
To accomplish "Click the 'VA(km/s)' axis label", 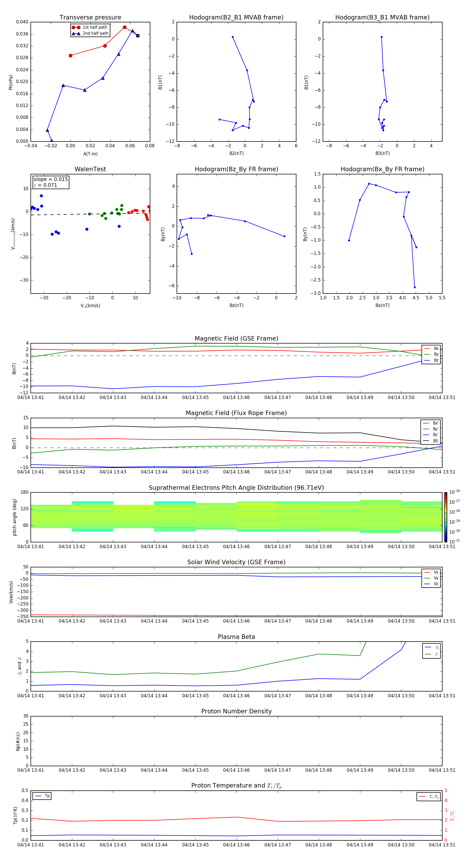I will 90,306.
